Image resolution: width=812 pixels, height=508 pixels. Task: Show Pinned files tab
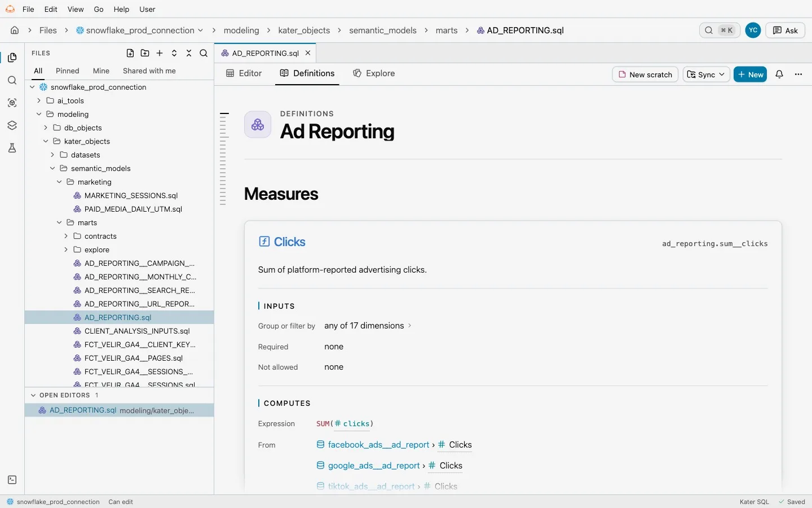coord(68,71)
